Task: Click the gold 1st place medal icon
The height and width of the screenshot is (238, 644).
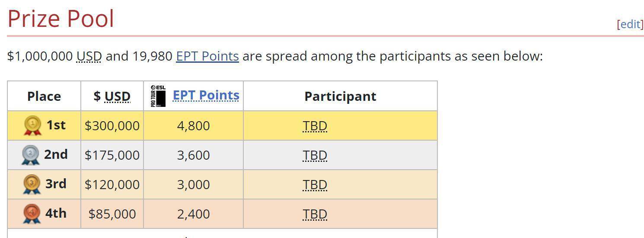Action: tap(32, 125)
